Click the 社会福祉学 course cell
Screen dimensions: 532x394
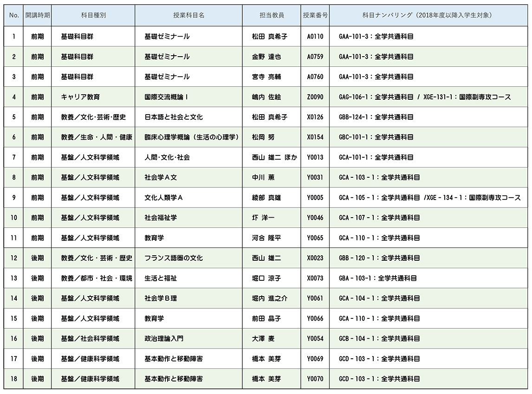click(161, 218)
